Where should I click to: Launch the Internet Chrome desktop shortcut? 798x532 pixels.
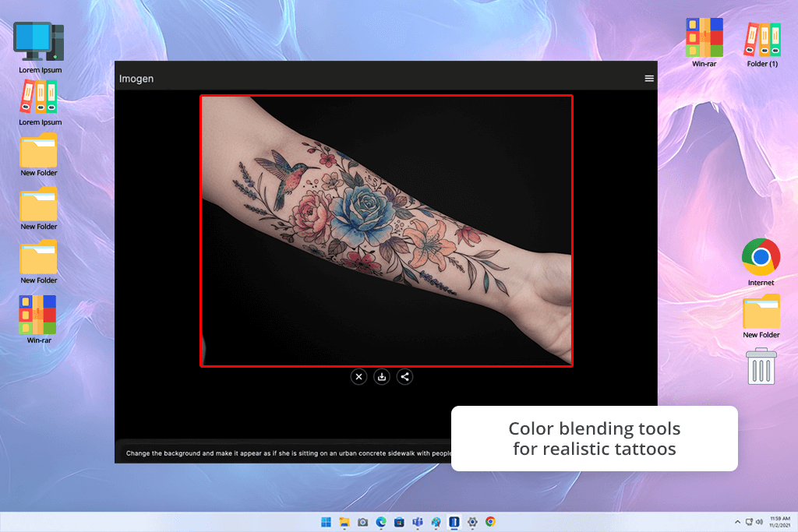[761, 262]
